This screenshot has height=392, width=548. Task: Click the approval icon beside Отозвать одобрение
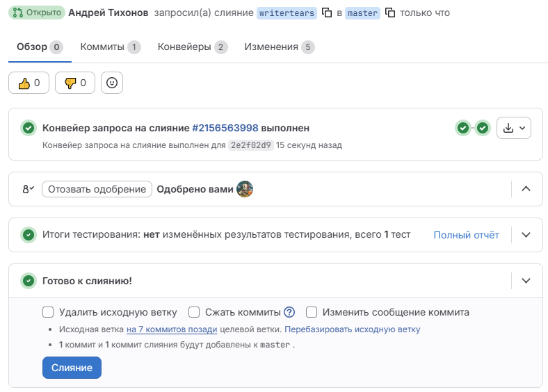[29, 189]
